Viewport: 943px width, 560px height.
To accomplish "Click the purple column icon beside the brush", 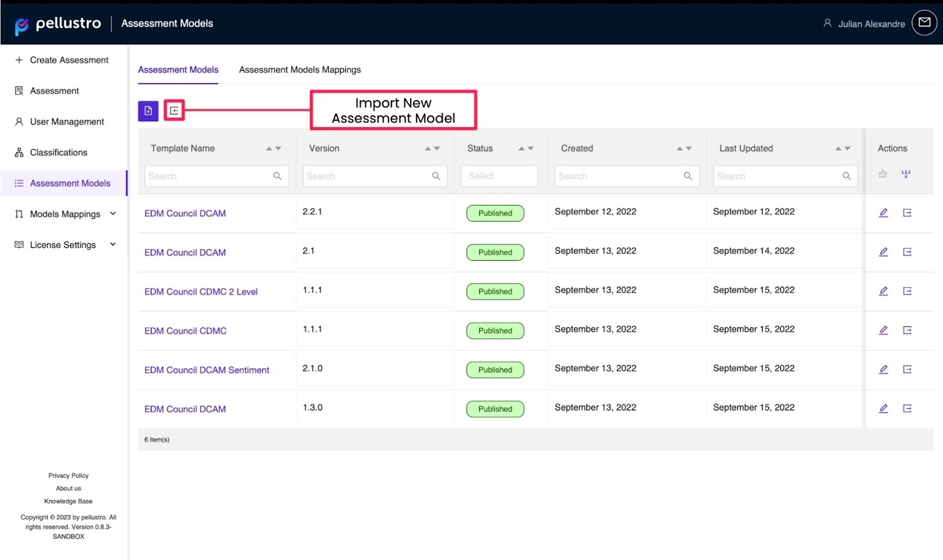I will pyautogui.click(x=906, y=174).
